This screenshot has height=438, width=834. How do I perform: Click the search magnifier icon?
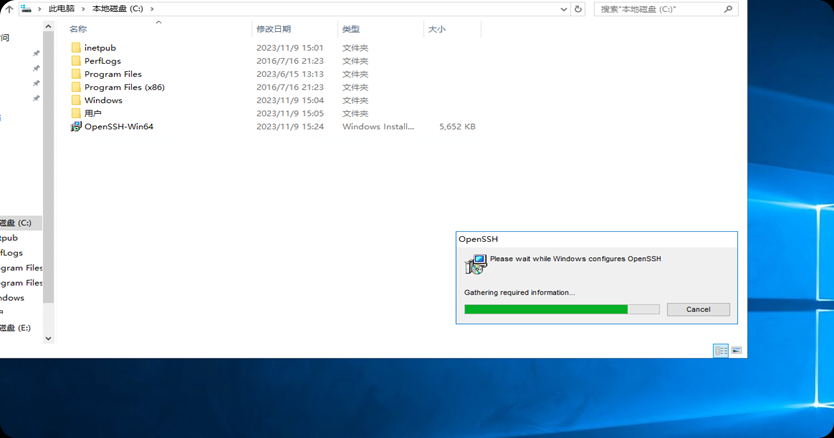tap(728, 9)
